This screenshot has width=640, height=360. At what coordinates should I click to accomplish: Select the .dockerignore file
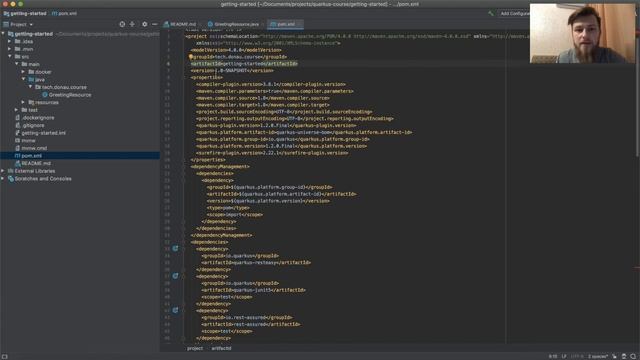(x=38, y=118)
